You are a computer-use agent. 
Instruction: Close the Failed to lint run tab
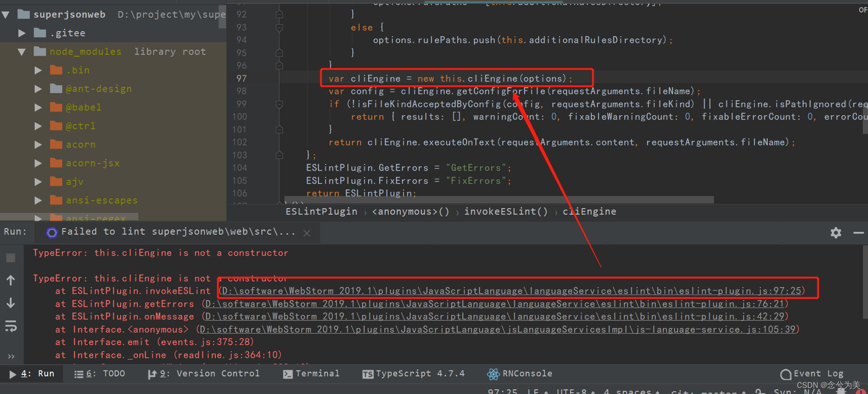click(307, 233)
